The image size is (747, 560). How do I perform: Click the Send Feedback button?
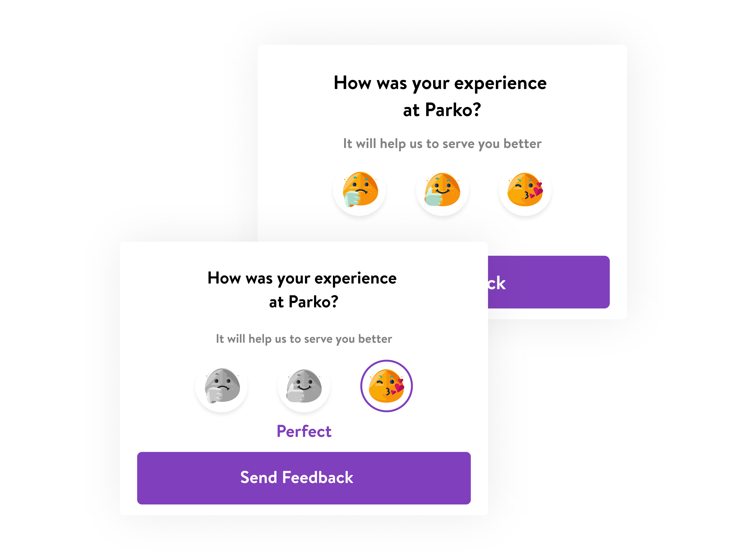pyautogui.click(x=304, y=478)
